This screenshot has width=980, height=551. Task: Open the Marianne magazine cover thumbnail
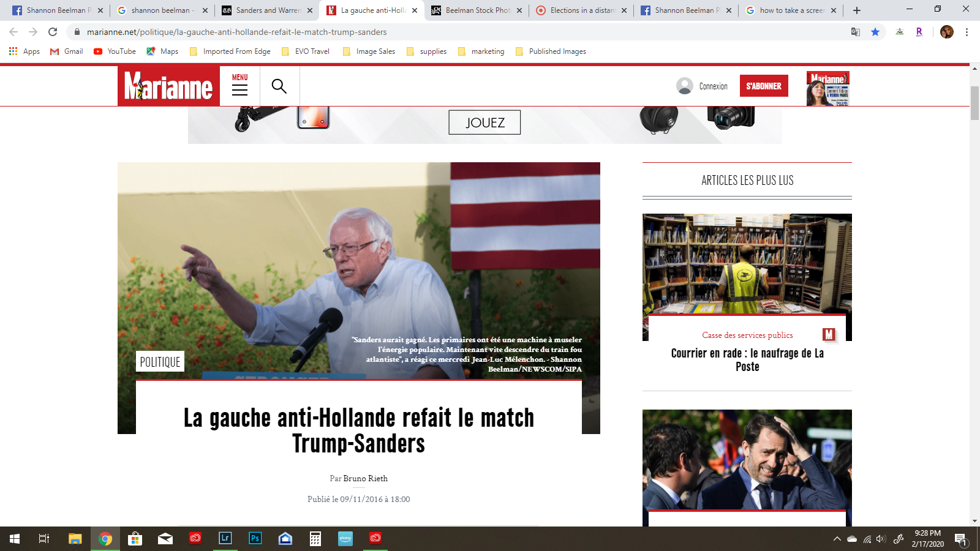(827, 88)
